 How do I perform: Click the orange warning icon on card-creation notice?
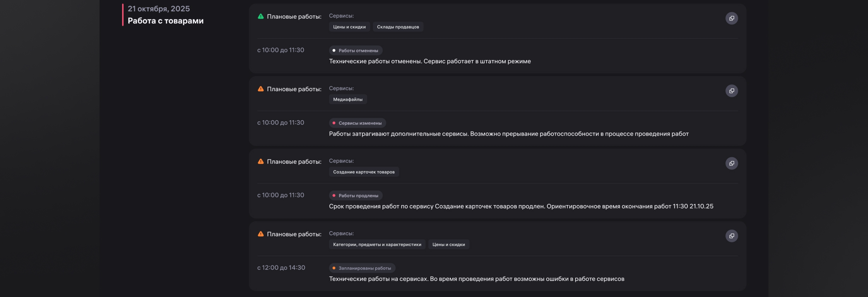[x=261, y=161]
